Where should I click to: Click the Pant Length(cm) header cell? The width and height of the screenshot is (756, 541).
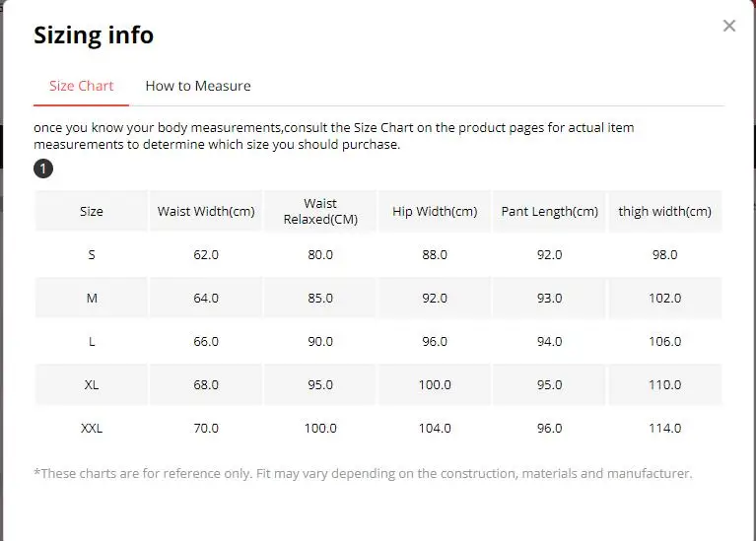tap(549, 211)
